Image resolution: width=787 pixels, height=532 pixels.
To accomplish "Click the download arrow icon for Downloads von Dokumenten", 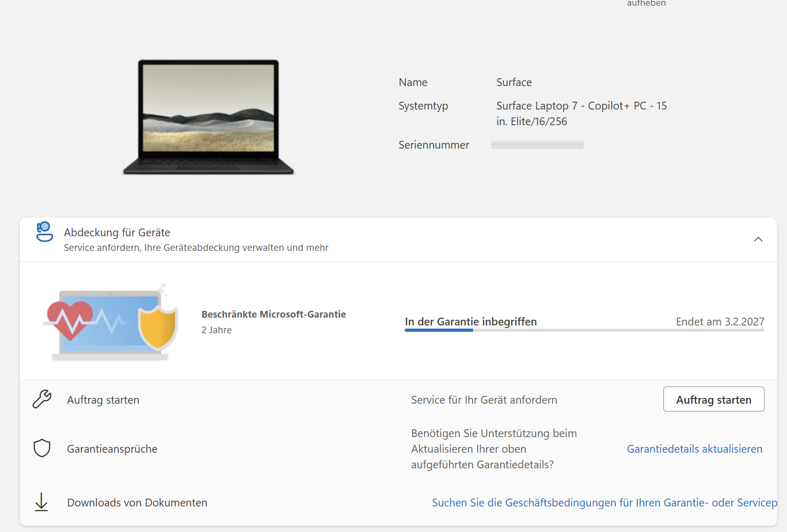I will tap(41, 502).
